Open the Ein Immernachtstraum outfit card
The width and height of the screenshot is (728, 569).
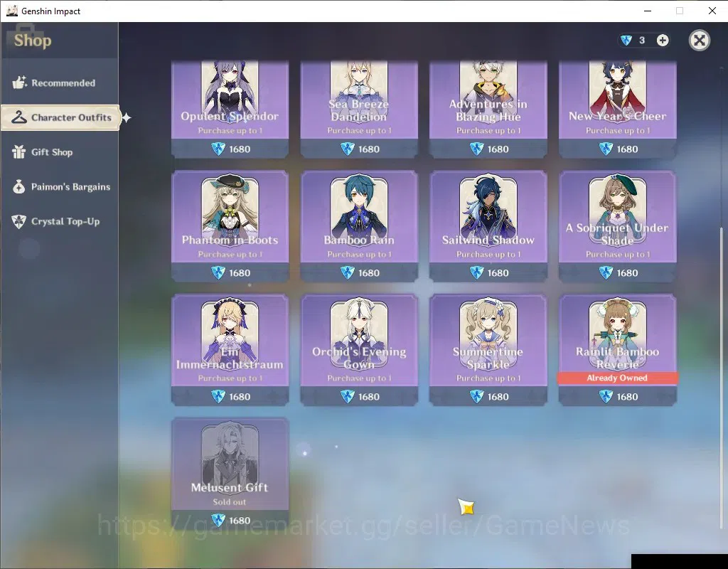coord(230,350)
